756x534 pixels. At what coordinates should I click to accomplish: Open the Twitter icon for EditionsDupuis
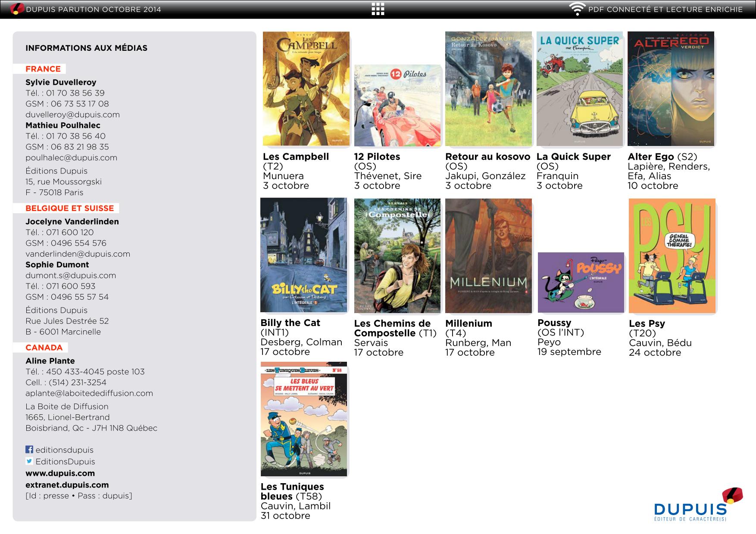pos(29,461)
